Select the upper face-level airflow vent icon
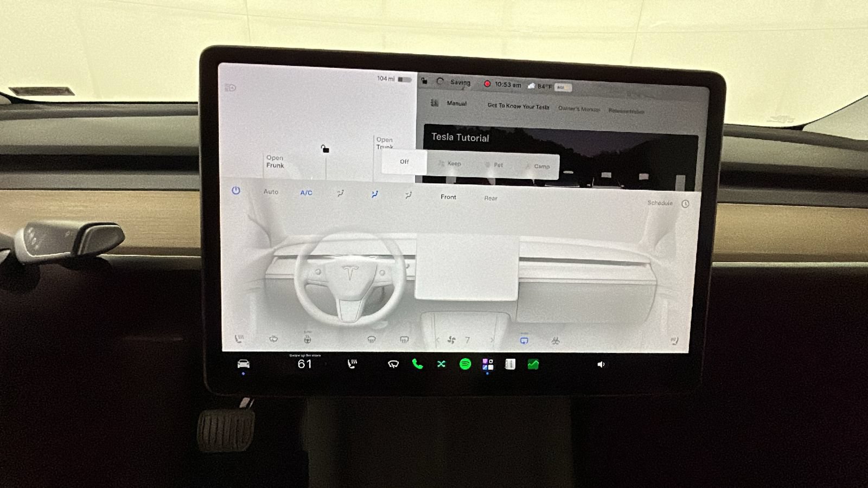This screenshot has height=488, width=868. click(340, 193)
